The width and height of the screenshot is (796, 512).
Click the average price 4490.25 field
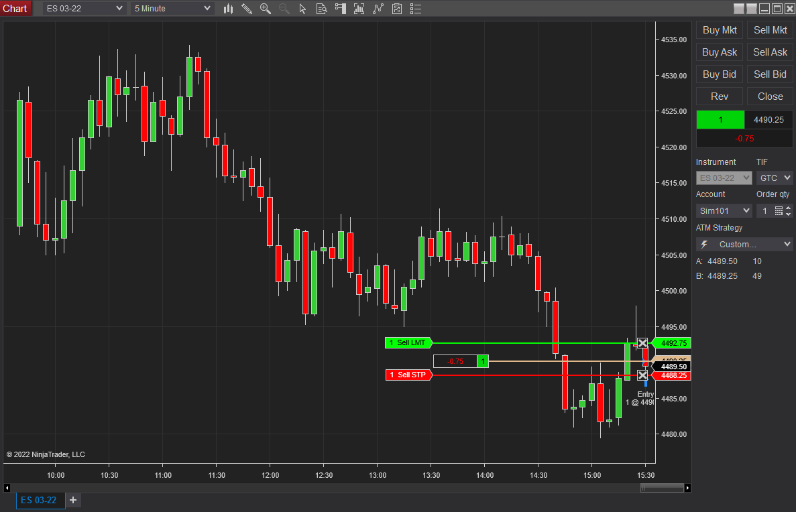769,120
